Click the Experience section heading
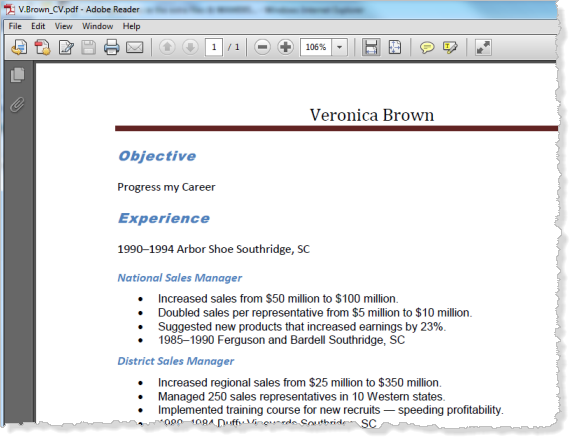Image resolution: width=574 pixels, height=441 pixels. [x=164, y=218]
